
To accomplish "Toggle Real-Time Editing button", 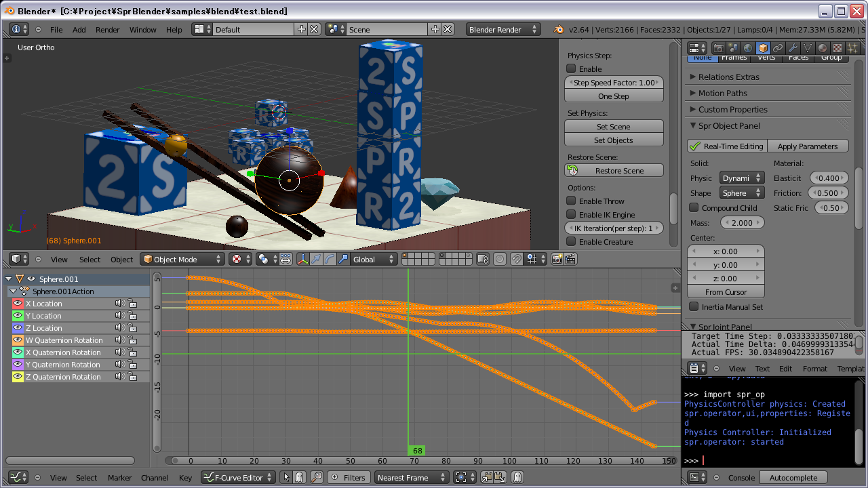I will [727, 146].
